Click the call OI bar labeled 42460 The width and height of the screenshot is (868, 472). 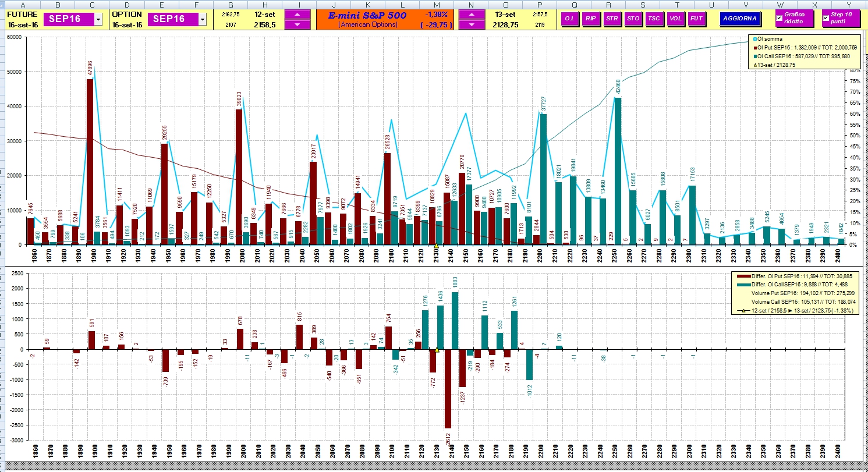pos(618,171)
